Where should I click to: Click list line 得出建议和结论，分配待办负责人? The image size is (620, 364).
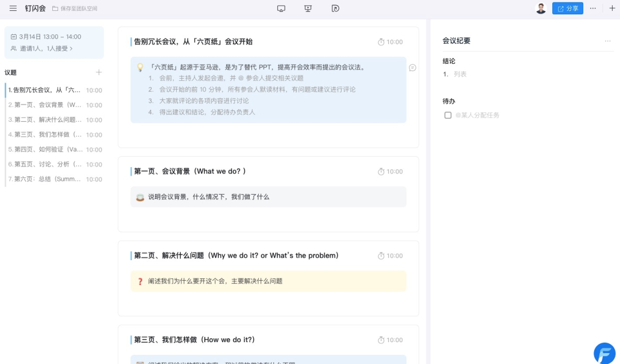click(207, 112)
